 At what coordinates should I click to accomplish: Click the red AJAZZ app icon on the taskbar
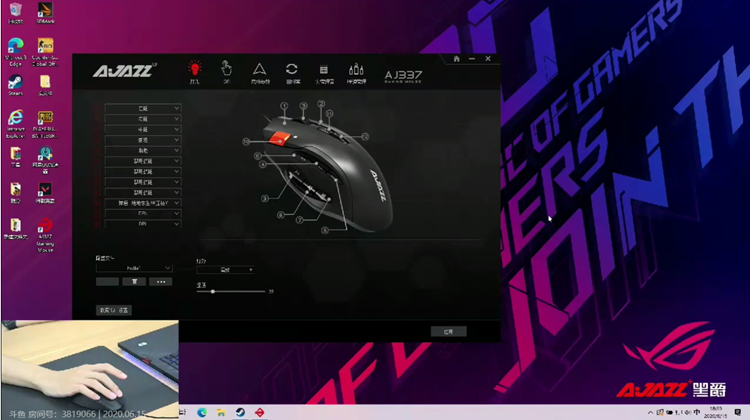tap(259, 412)
